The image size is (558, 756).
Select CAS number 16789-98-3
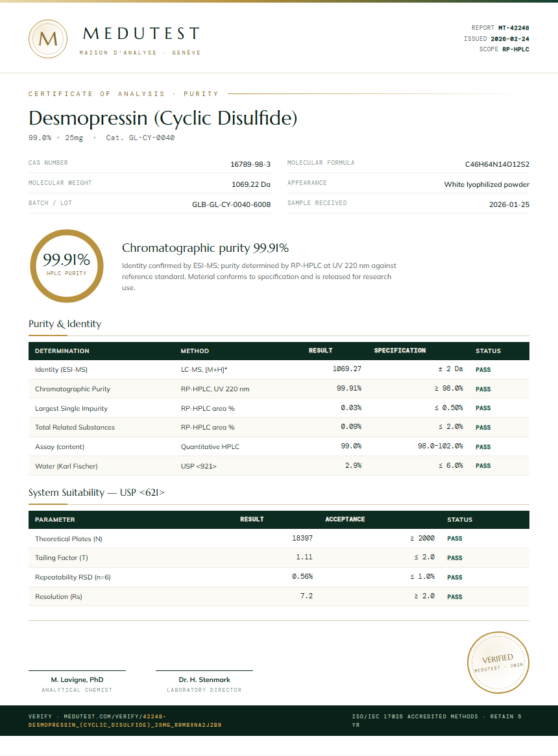(x=250, y=164)
